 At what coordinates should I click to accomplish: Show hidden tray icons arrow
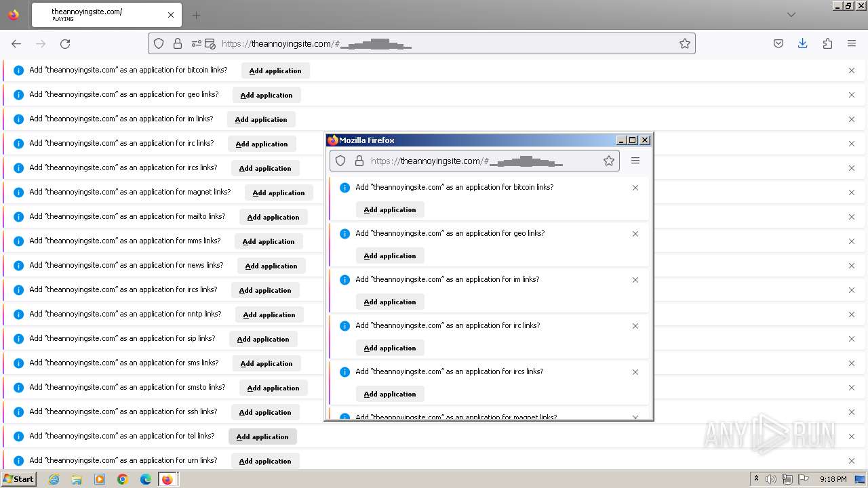(x=756, y=479)
